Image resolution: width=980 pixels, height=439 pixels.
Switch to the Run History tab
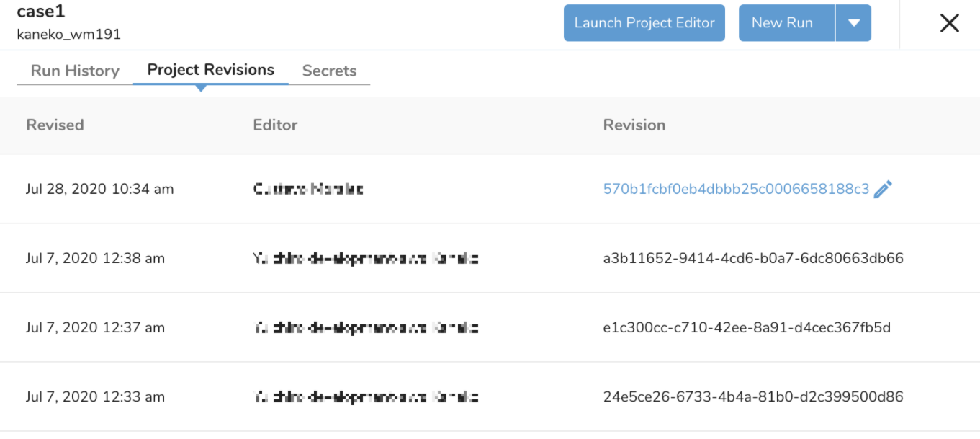tap(75, 71)
